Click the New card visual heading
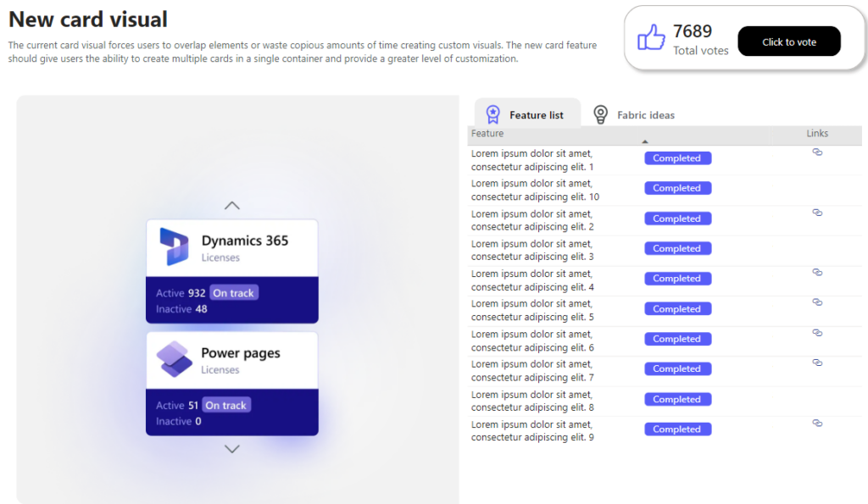868x504 pixels. point(88,19)
